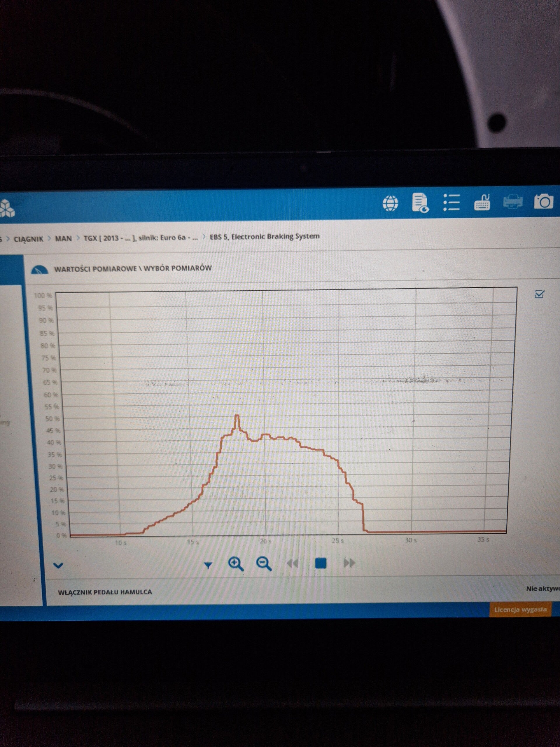Click the Nie aktywne status value
This screenshot has width=560, height=747.
tap(543, 589)
